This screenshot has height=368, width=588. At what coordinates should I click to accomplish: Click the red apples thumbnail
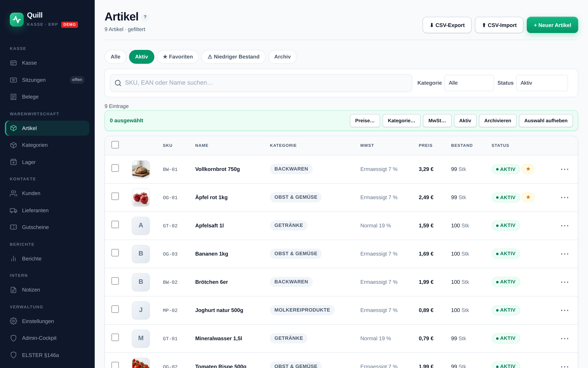pos(141,197)
